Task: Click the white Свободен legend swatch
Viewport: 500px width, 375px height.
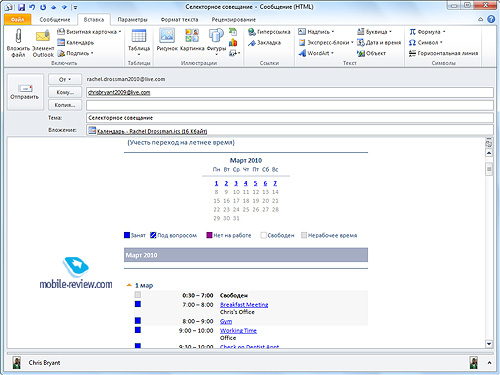Action: click(263, 235)
